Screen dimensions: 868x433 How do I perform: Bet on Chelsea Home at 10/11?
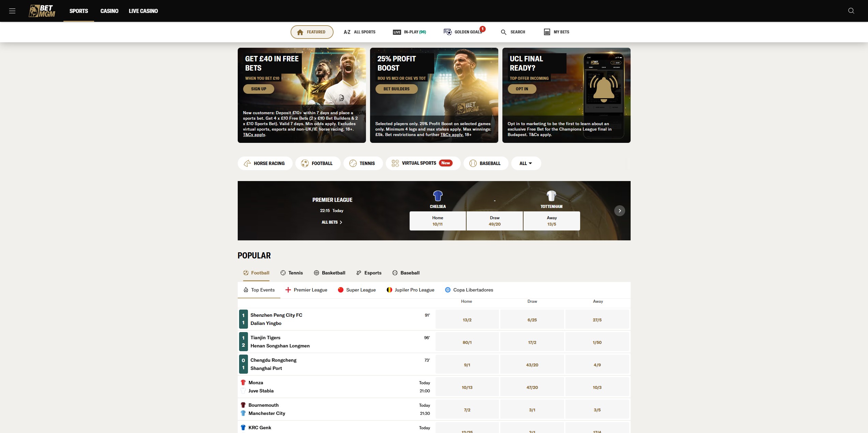438,221
